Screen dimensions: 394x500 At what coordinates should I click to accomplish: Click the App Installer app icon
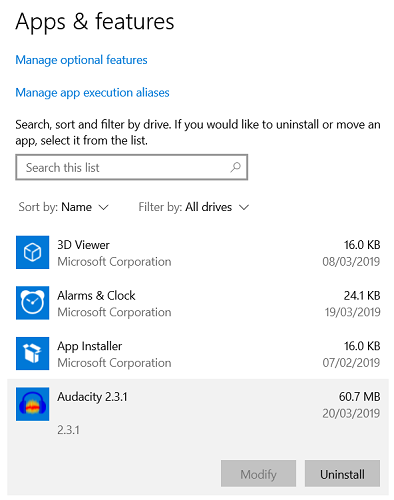(32, 353)
